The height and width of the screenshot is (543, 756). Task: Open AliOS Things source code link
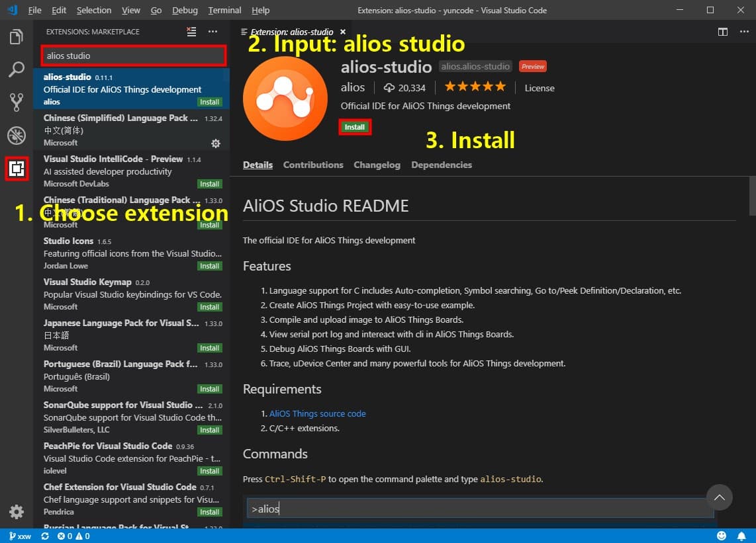(317, 413)
